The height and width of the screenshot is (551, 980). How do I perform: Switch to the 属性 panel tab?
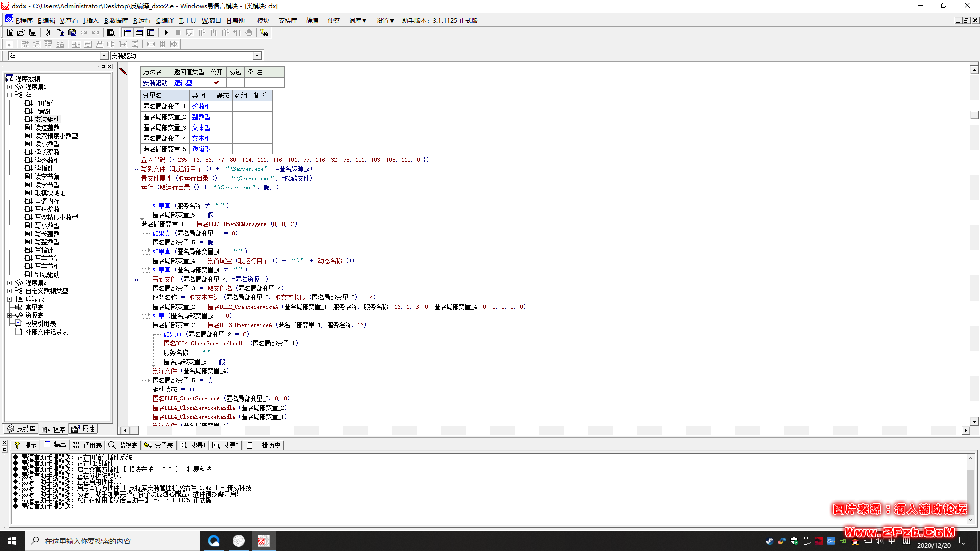(x=83, y=429)
